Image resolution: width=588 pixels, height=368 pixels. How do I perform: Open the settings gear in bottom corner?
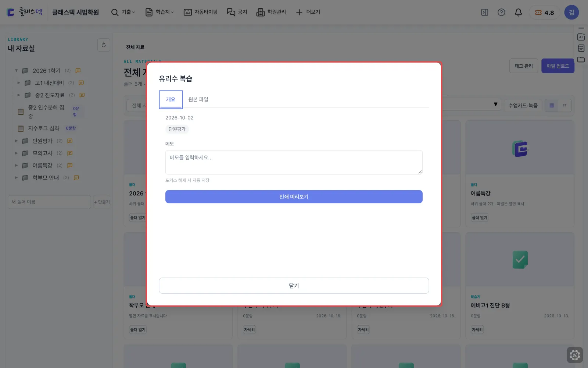point(575,355)
